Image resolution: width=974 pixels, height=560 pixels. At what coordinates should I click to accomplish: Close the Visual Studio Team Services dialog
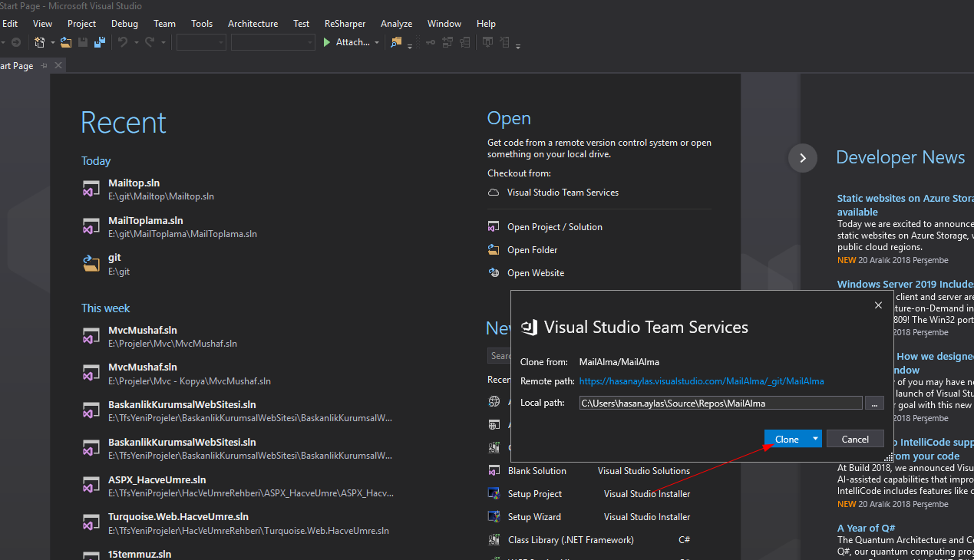(x=879, y=305)
